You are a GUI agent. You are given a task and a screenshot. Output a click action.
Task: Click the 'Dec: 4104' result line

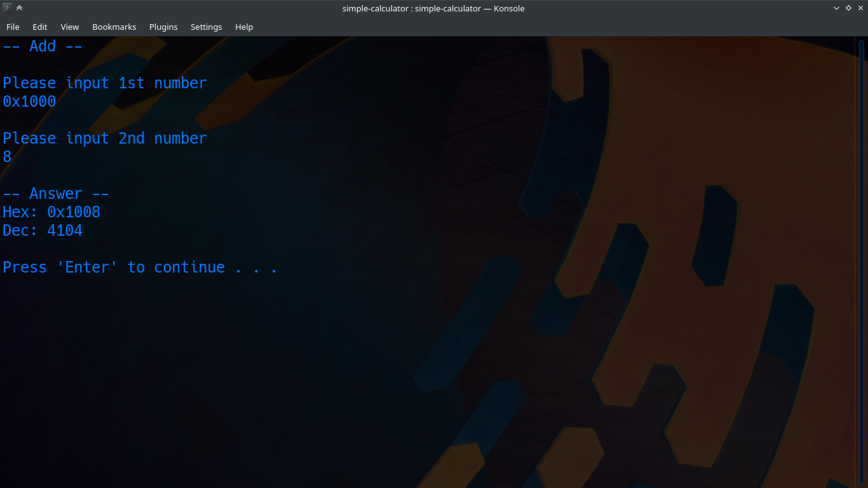43,231
